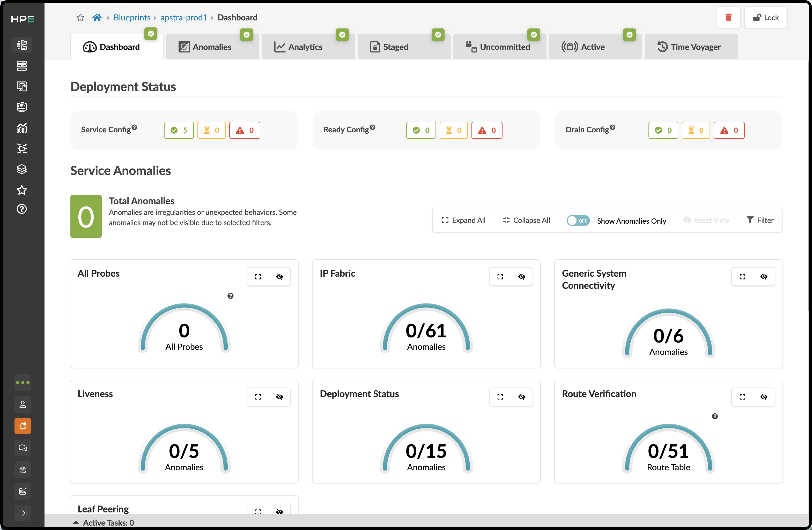
Task: Expand the Liveness widget
Action: [258, 397]
